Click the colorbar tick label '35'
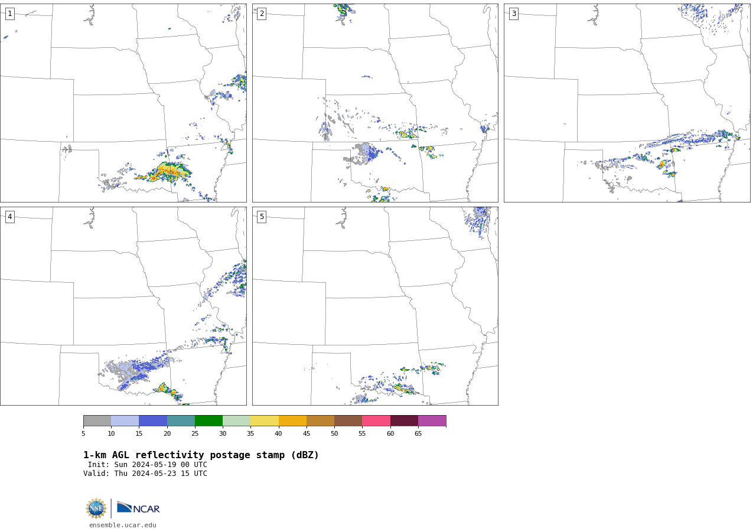Image resolution: width=756 pixels, height=532 pixels. (x=250, y=434)
